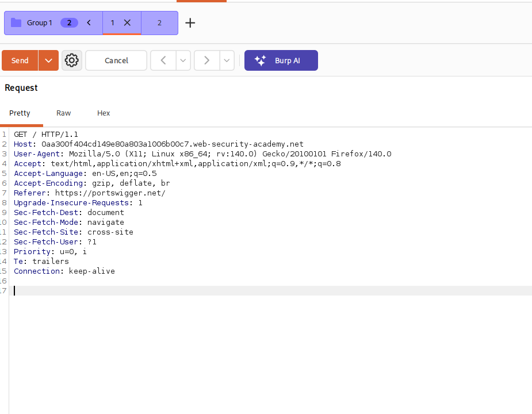Switch to the Raw request view
Screen dimensions: 532x414
coord(63,113)
